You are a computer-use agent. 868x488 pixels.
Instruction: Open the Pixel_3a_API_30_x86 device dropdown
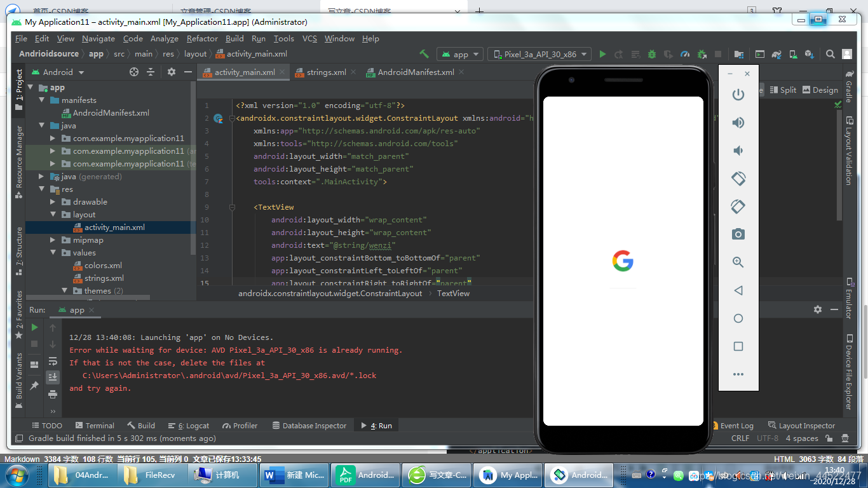pos(539,54)
